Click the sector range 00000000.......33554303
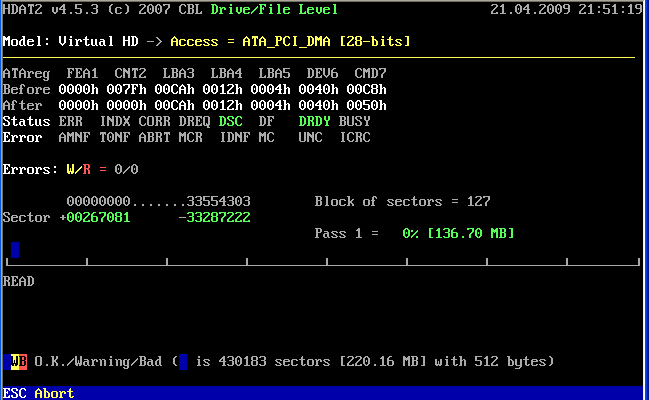Screen dimensions: 649x400 point(159,201)
